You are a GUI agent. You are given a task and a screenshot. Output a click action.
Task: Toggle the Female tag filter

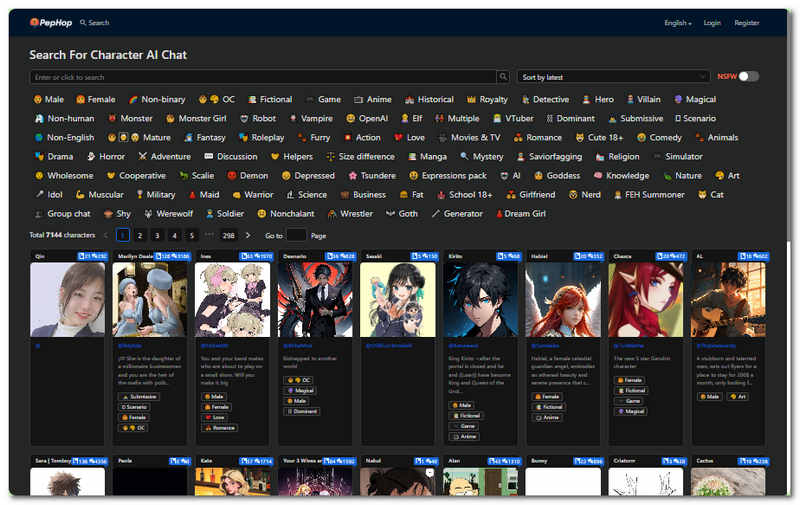tap(96, 99)
